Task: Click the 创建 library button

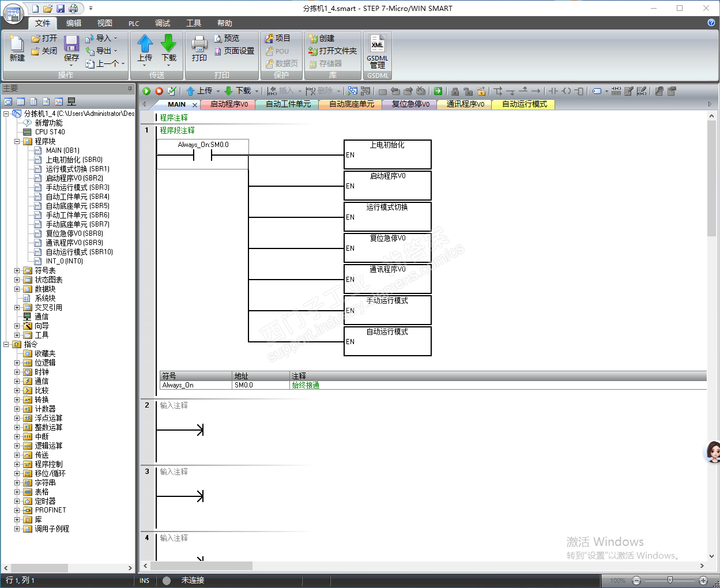Action: point(322,38)
